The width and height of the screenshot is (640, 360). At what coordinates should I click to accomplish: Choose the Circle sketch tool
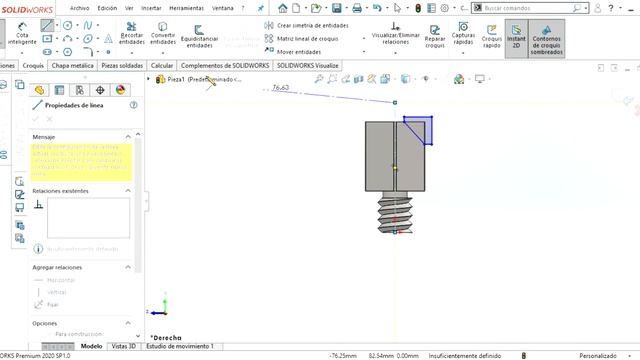(67, 25)
